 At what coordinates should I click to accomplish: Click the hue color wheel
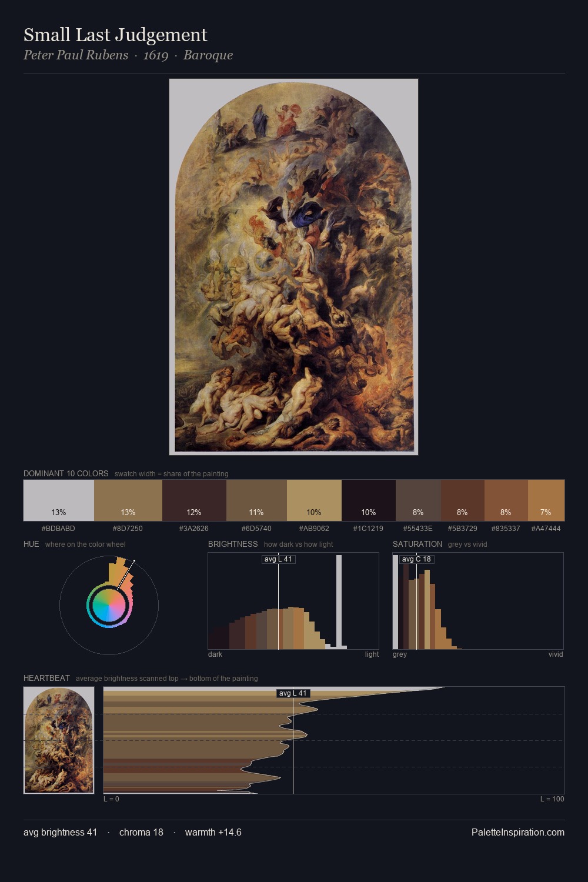pos(109,605)
